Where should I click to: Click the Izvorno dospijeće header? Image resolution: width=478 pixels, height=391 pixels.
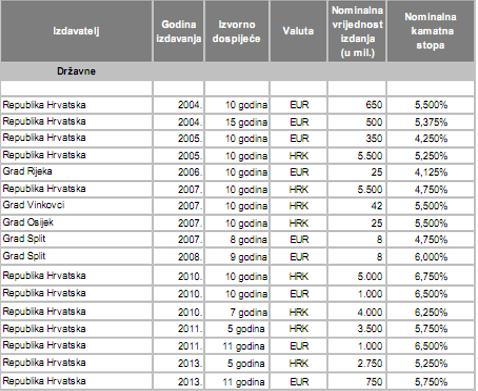[236, 31]
